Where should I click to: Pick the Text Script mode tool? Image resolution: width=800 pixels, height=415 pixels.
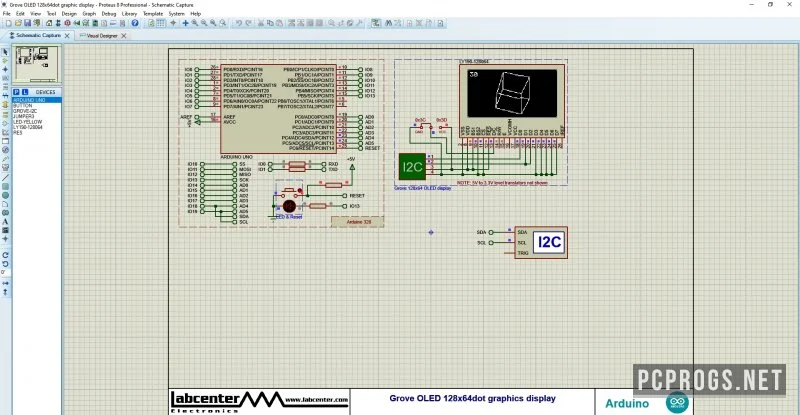(x=5, y=86)
